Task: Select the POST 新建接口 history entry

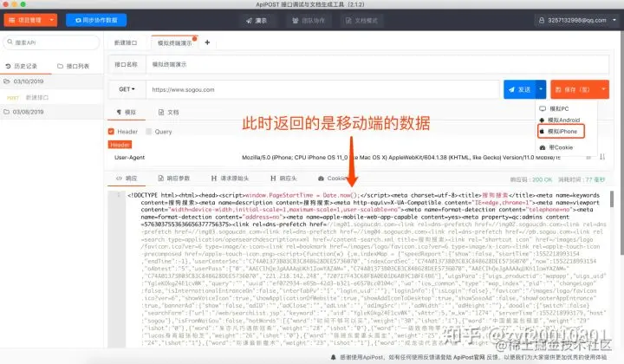Action: coord(51,97)
